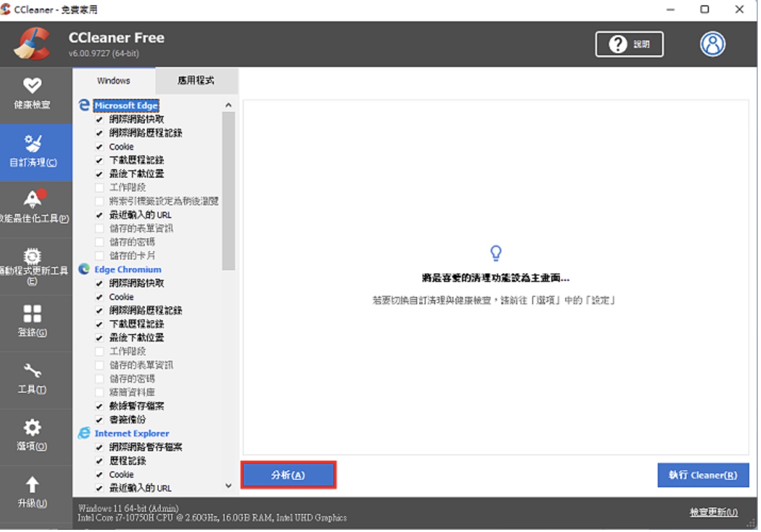The width and height of the screenshot is (761, 532).
Task: Select the Edge Chromium section header
Action: (x=128, y=269)
